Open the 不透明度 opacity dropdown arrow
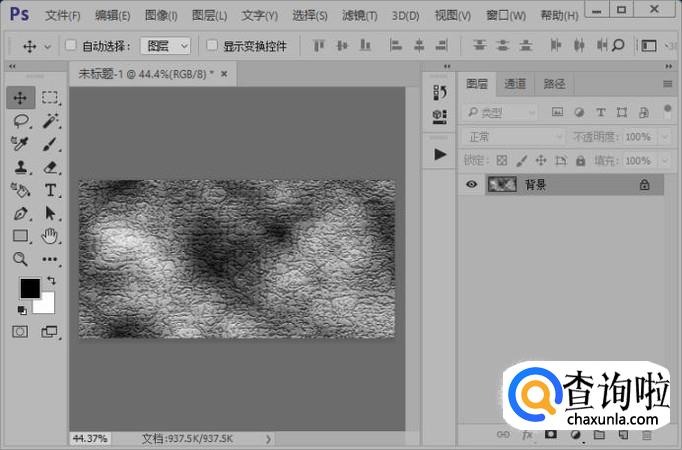The image size is (682, 450). pos(665,137)
